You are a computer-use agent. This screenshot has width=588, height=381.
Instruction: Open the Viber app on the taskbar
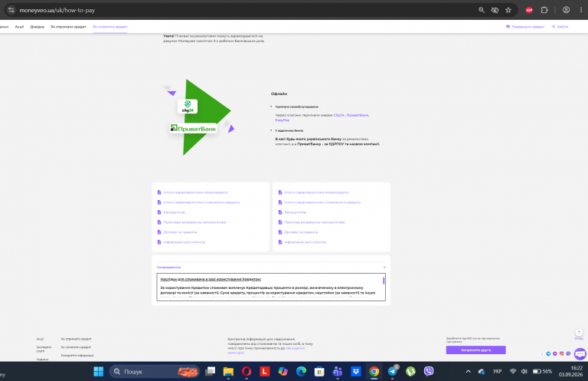(x=429, y=372)
